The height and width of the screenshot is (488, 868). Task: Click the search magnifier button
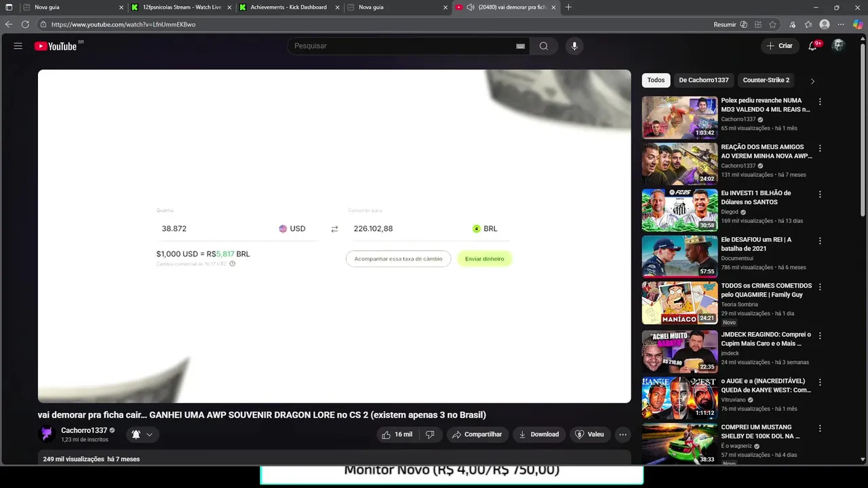point(544,46)
